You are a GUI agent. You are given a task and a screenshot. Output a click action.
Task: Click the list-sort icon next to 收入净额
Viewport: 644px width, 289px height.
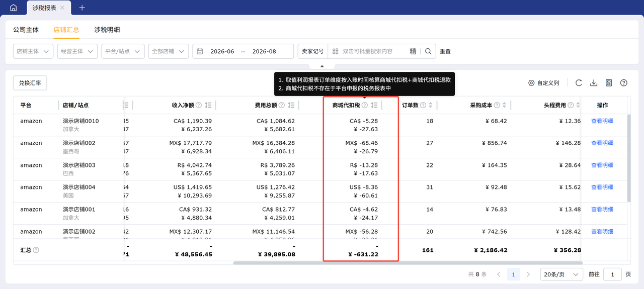[x=208, y=105]
